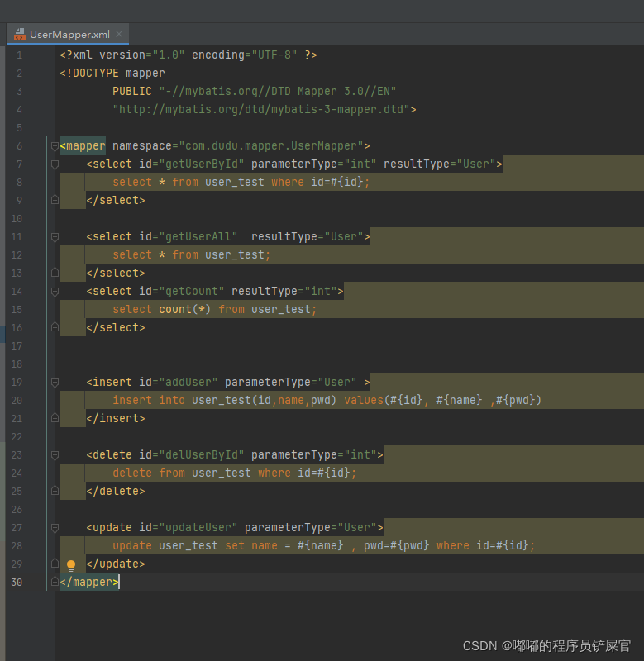Click resultType="int" on line 14
The image size is (644, 661).
(x=284, y=292)
